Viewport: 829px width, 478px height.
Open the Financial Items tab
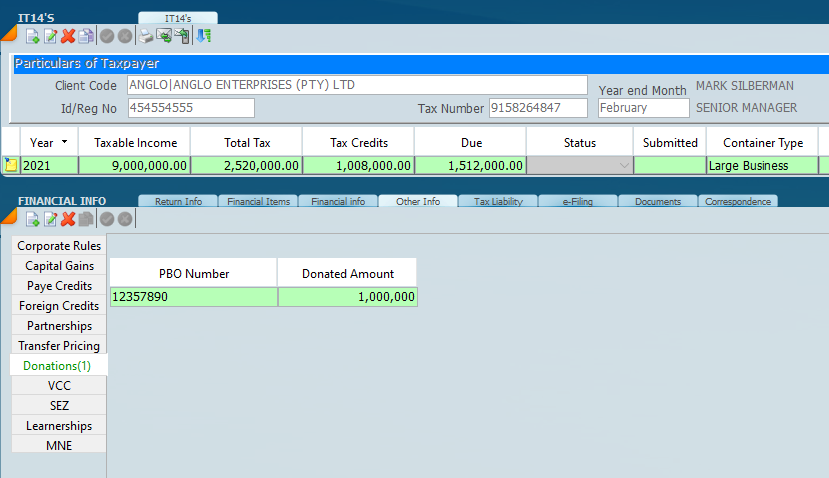[258, 202]
